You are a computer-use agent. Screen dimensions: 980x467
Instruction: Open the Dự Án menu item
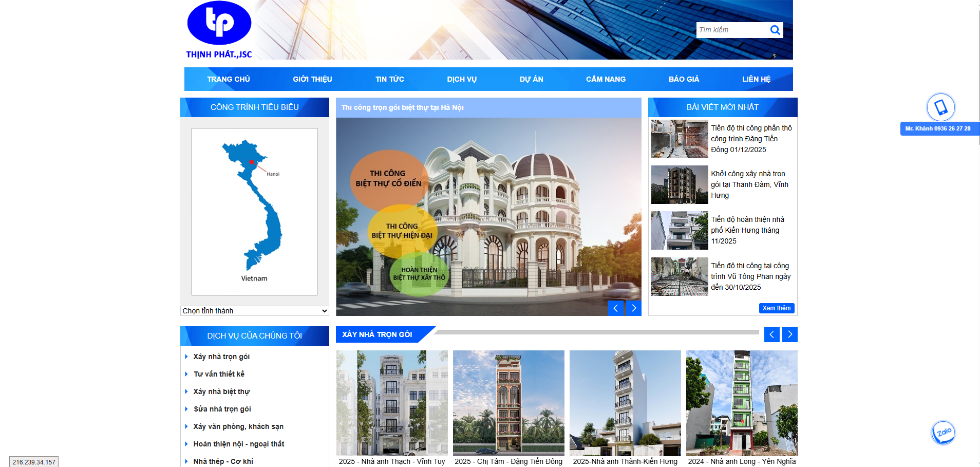click(531, 79)
